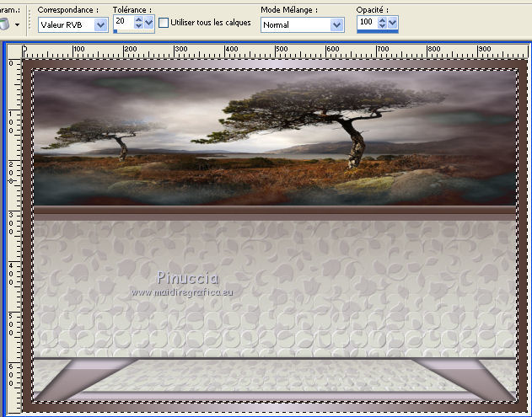Enable 'Utiliser tous les calques' checkbox
The width and height of the screenshot is (532, 417).
[164, 23]
